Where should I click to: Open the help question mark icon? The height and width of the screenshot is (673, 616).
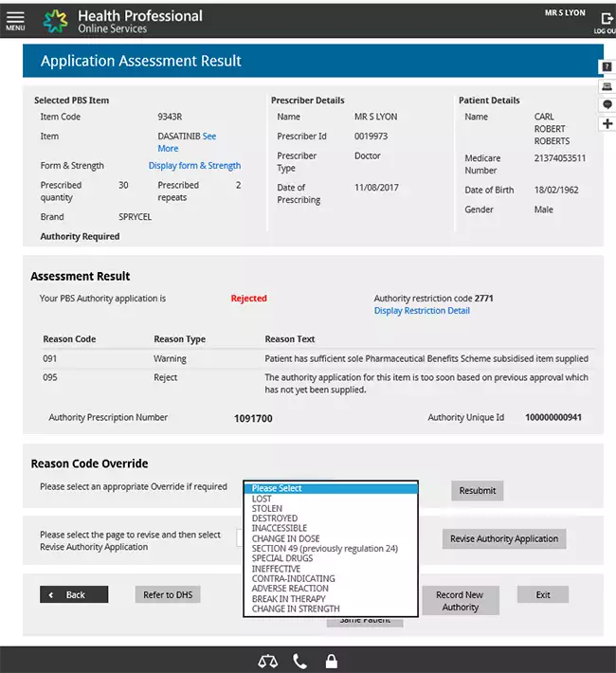pos(607,67)
